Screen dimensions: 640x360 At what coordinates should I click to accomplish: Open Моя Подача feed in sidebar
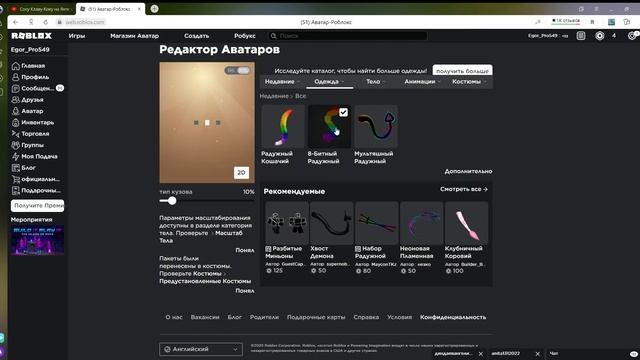35,156
